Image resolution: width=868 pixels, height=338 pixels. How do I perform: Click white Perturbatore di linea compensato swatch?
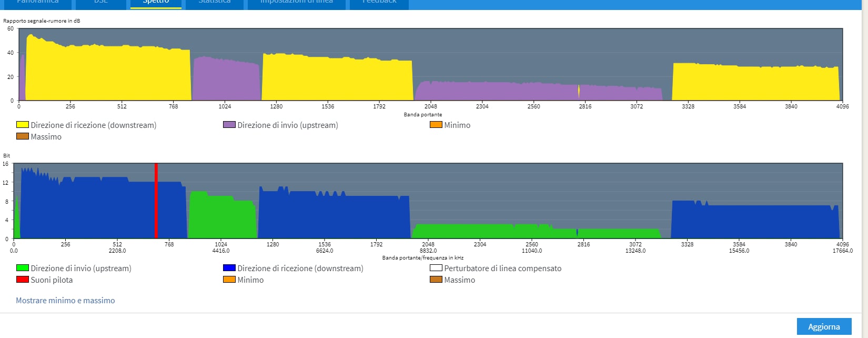click(436, 269)
